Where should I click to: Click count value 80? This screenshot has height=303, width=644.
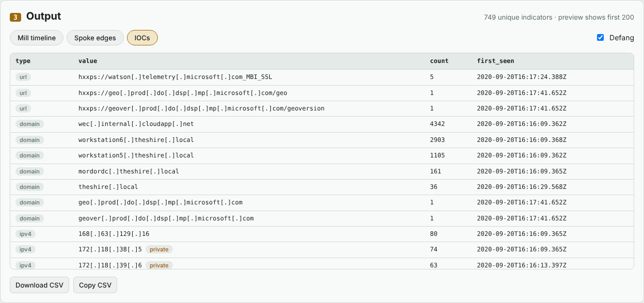pyautogui.click(x=433, y=234)
